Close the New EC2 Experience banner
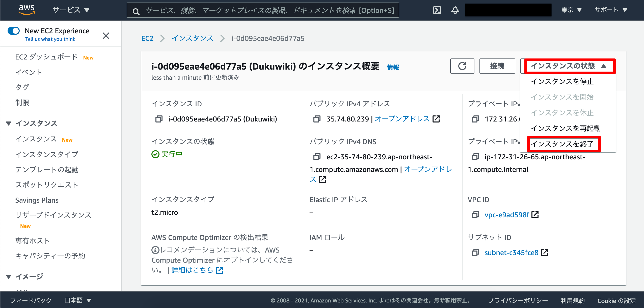This screenshot has width=644, height=308. (x=106, y=36)
